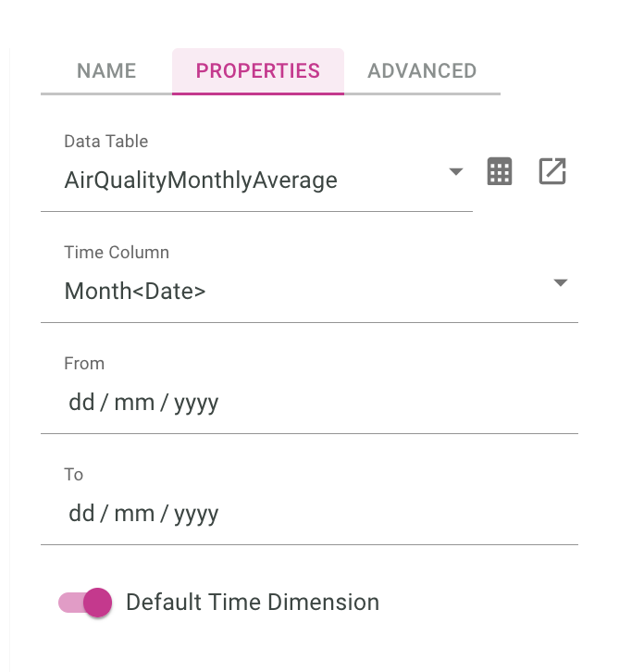Image resolution: width=644 pixels, height=672 pixels.
Task: Expand the Time Column dropdown arrow
Action: point(560,283)
